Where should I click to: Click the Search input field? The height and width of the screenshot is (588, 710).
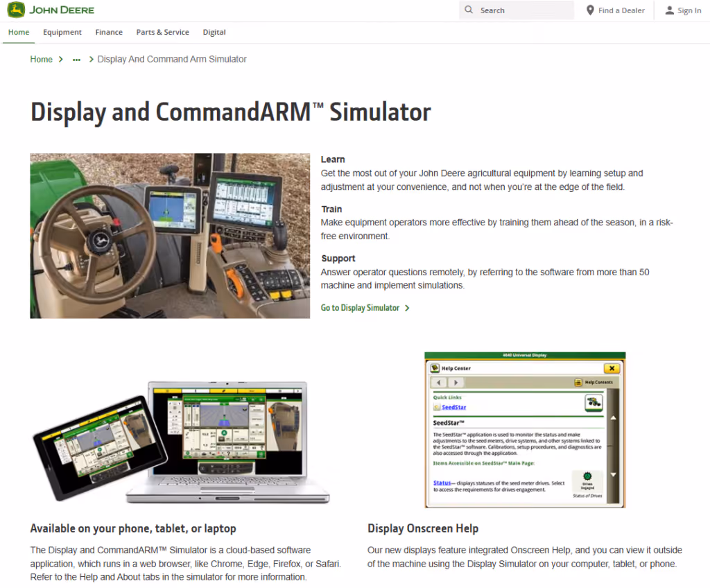click(517, 10)
